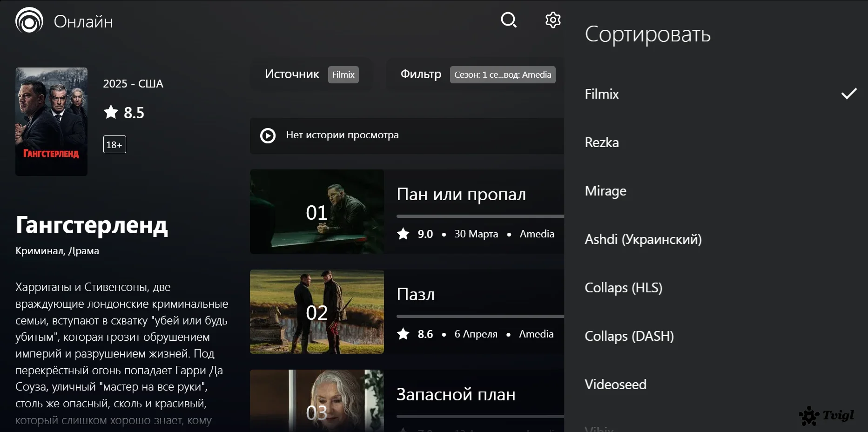Open episode titled Пан или пропал
The height and width of the screenshot is (432, 868).
[x=461, y=195]
